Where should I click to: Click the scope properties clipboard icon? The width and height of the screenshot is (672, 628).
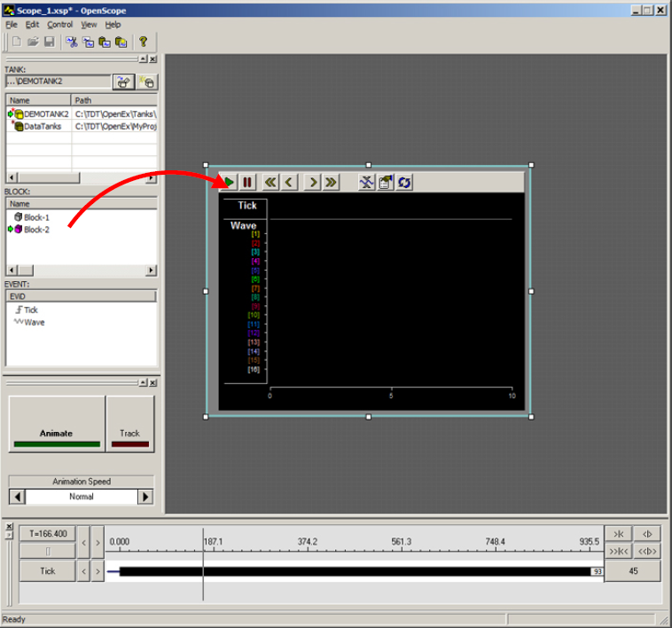click(x=386, y=182)
